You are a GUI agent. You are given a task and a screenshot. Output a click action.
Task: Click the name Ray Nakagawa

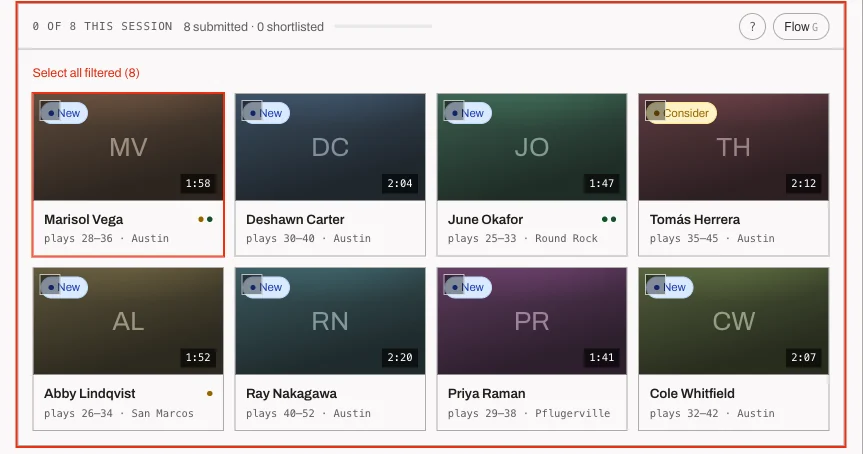(x=291, y=393)
